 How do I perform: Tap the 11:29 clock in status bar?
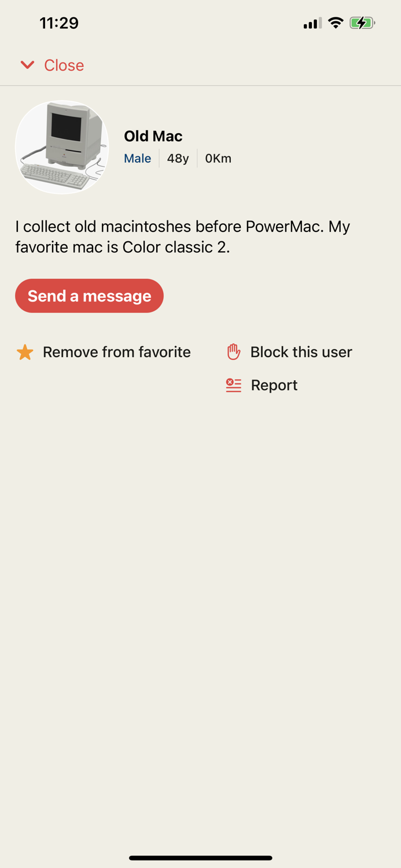click(59, 23)
